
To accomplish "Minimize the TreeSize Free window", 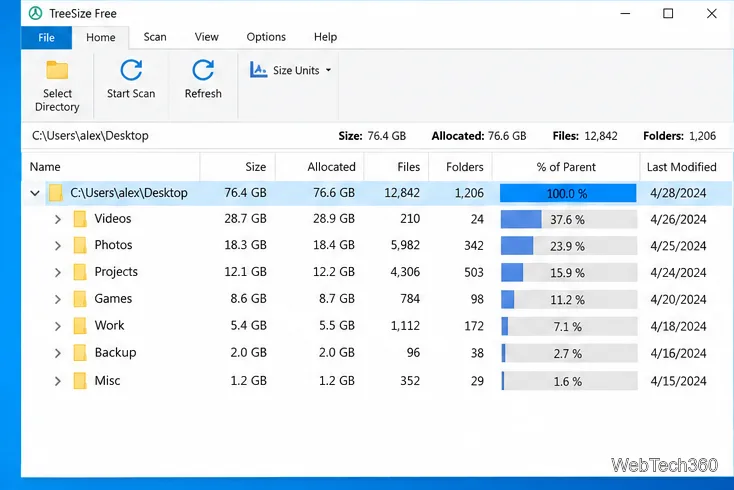I will [625, 14].
